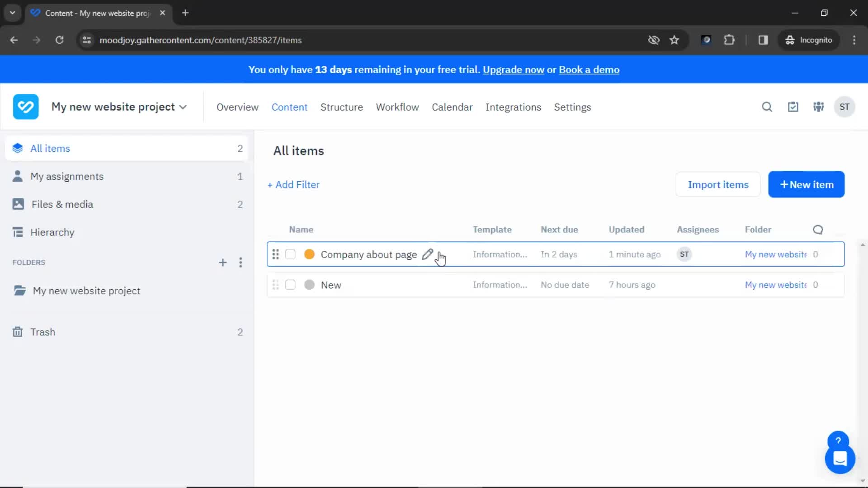Click the global search icon in top bar
Viewport: 868px width, 488px height.
click(767, 107)
